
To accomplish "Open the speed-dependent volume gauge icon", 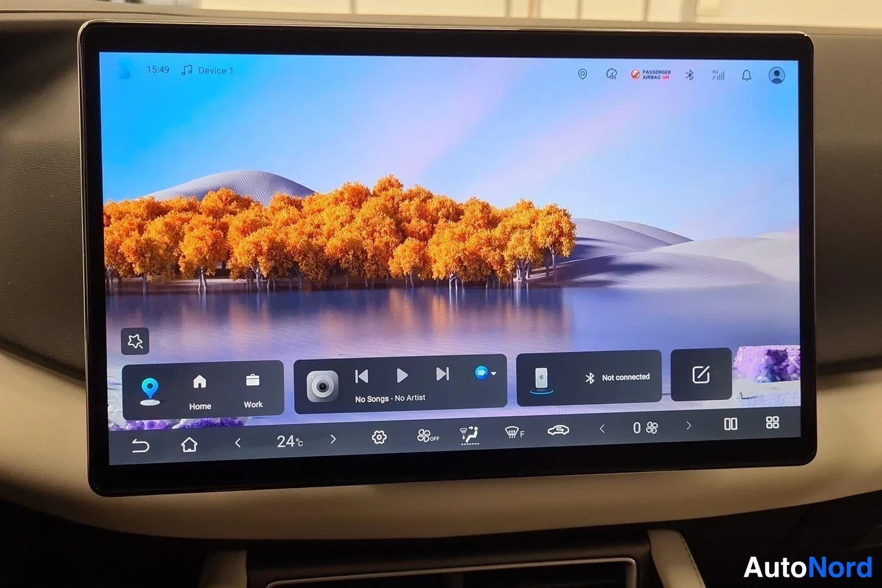I will click(612, 74).
